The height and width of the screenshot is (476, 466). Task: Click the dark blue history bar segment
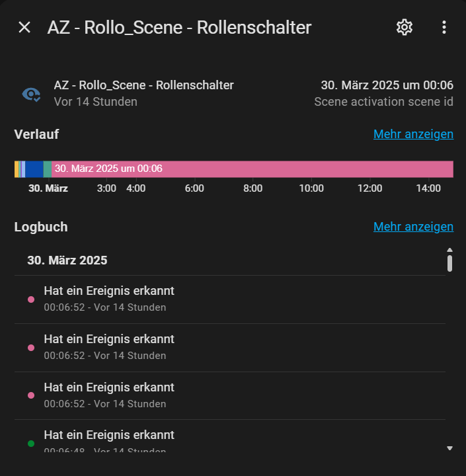(34, 169)
